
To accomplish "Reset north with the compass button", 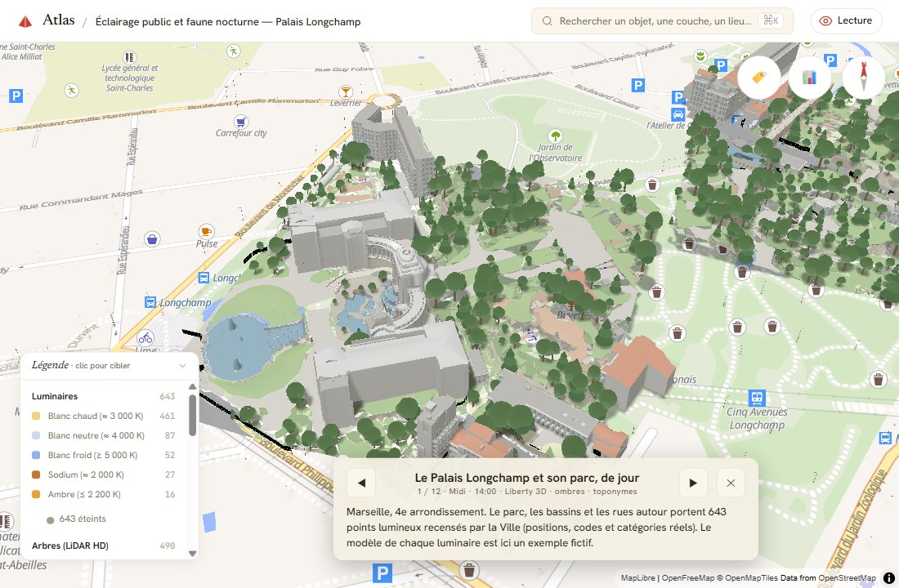I will [x=863, y=78].
